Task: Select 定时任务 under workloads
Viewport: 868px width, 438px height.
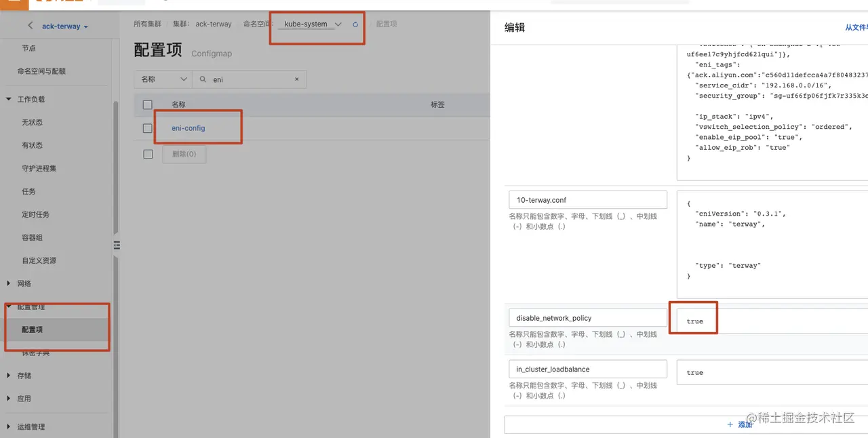Action: coord(35,214)
